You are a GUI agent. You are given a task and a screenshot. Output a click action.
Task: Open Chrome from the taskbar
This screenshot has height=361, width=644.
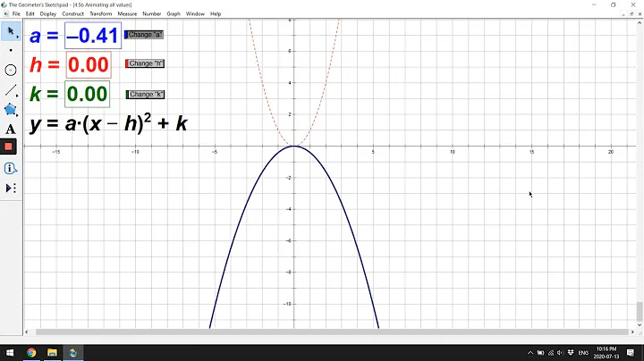[x=31, y=353]
